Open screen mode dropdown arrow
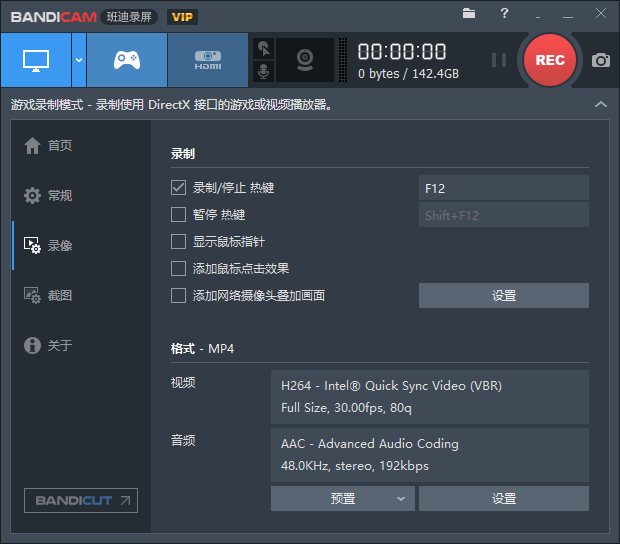Image resolution: width=620 pixels, height=544 pixels. click(79, 60)
